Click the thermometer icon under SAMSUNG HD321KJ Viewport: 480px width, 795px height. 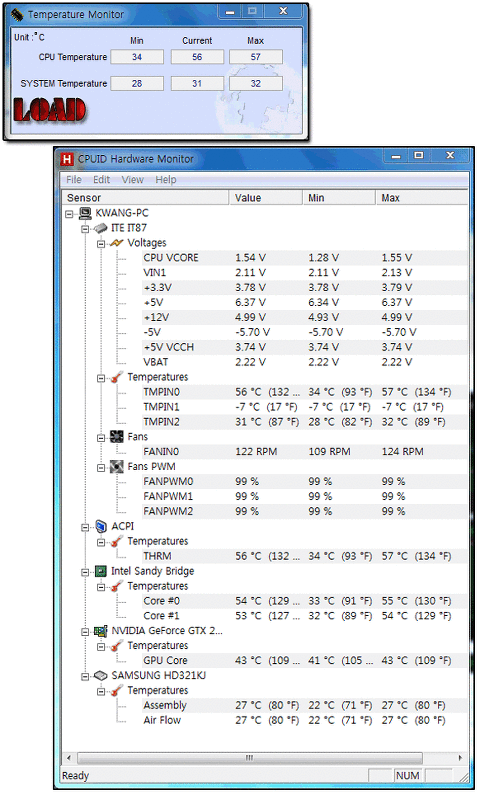click(x=117, y=691)
